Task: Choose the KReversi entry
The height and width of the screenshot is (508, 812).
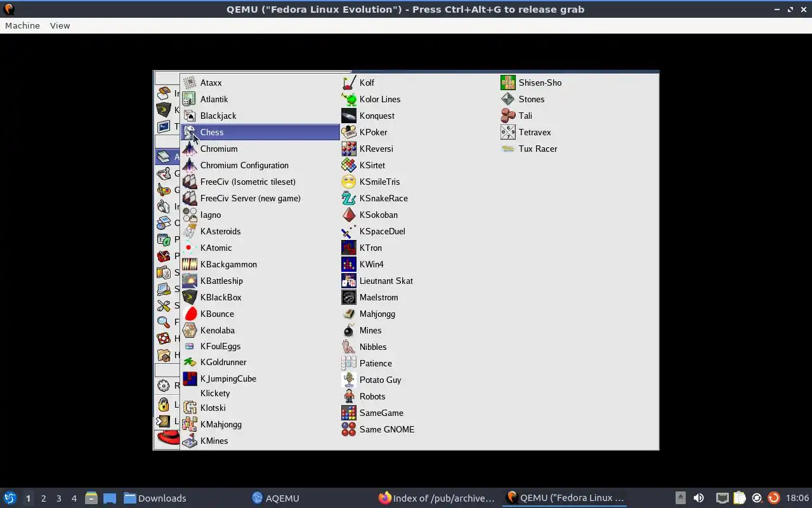Action: [419, 149]
